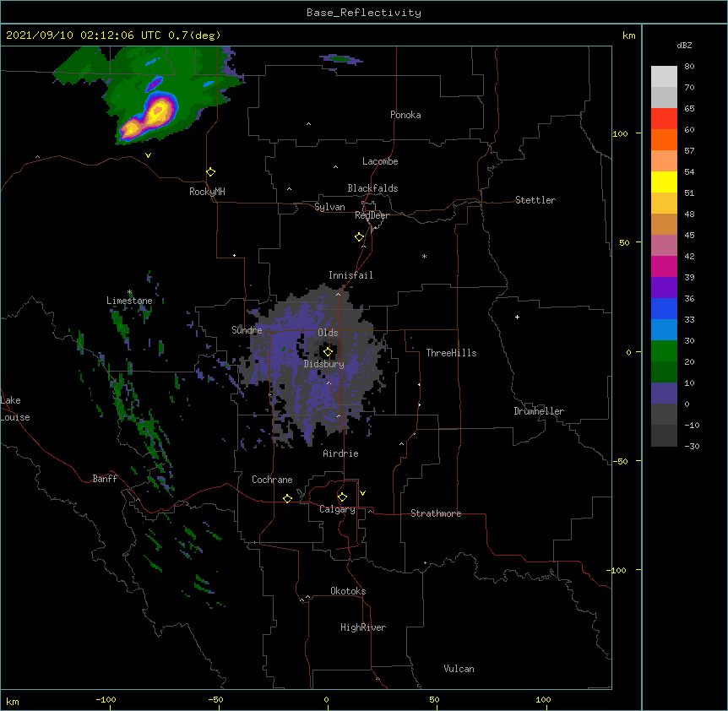
Task: Click the Limestone label
Action: tap(129, 301)
